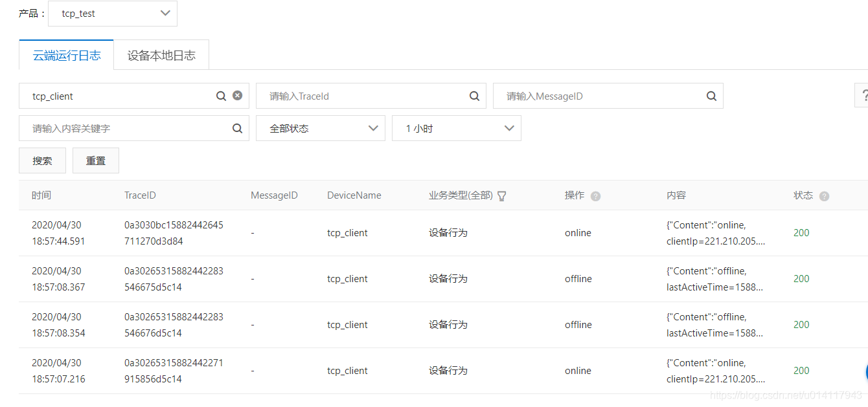Focus the 请输入MessageID input field
Viewport: 868px width, 407px height.
(x=600, y=96)
